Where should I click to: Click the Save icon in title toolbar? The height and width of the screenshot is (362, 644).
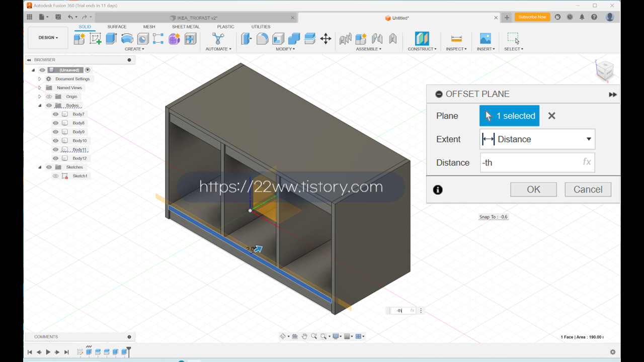[x=58, y=17]
